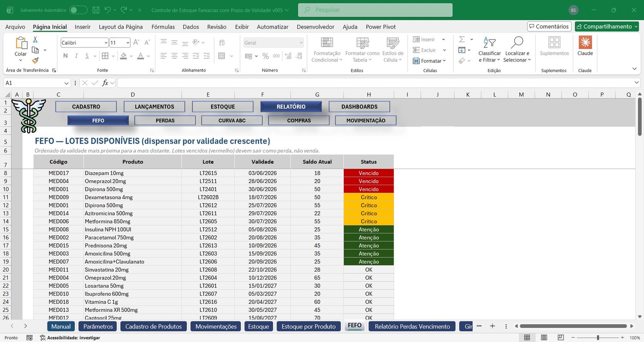Click the font color A swatch

[140, 56]
